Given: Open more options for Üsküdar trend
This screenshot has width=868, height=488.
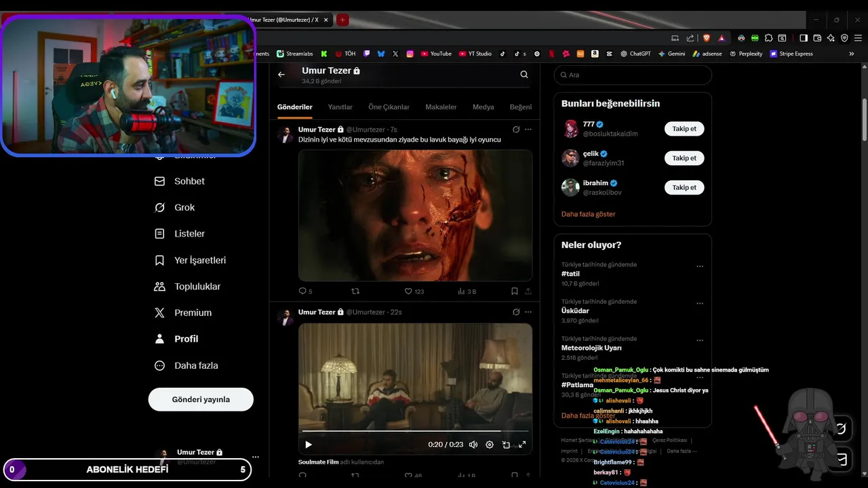Looking at the screenshot, I should [700, 303].
